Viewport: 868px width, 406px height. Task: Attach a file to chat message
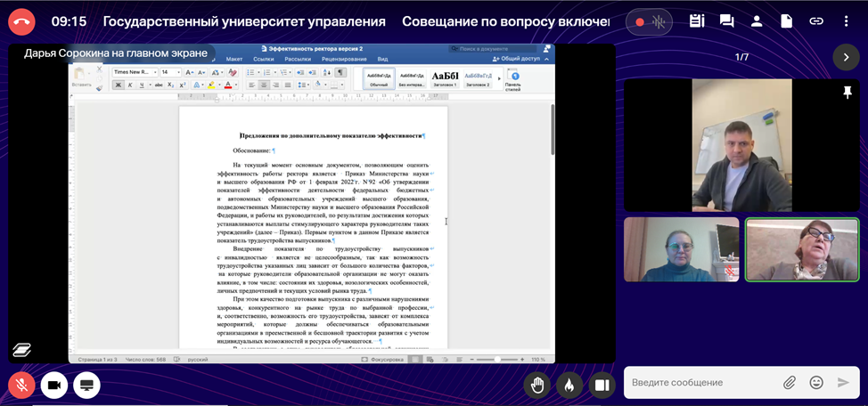coord(789,383)
